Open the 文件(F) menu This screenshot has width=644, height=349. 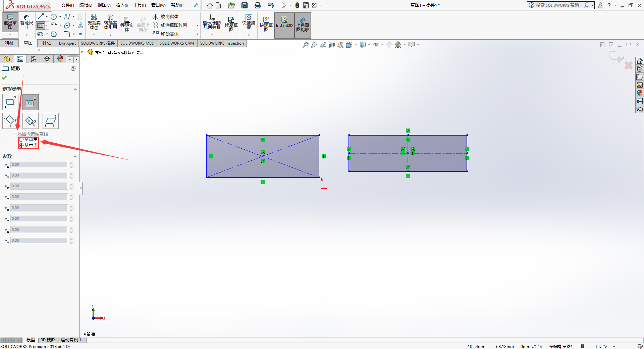tap(68, 5)
